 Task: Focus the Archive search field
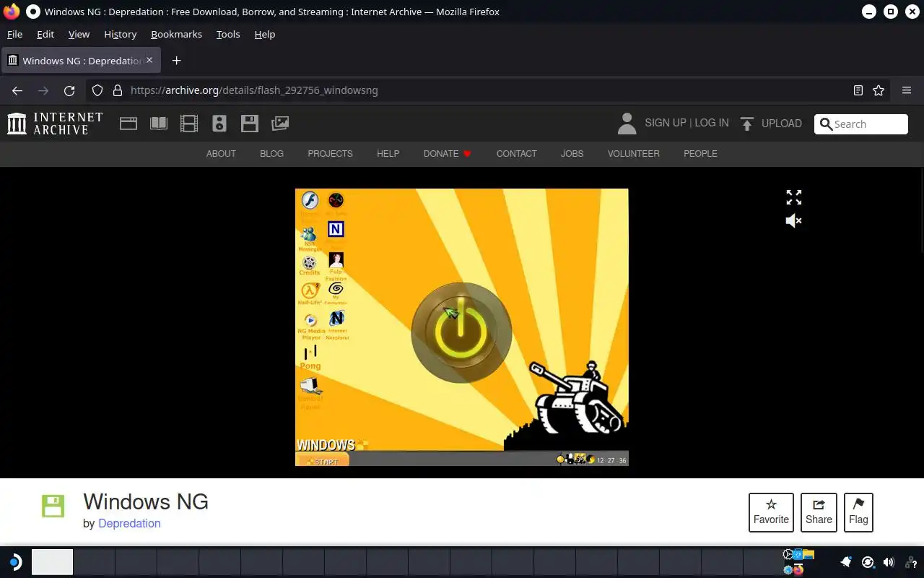(861, 124)
